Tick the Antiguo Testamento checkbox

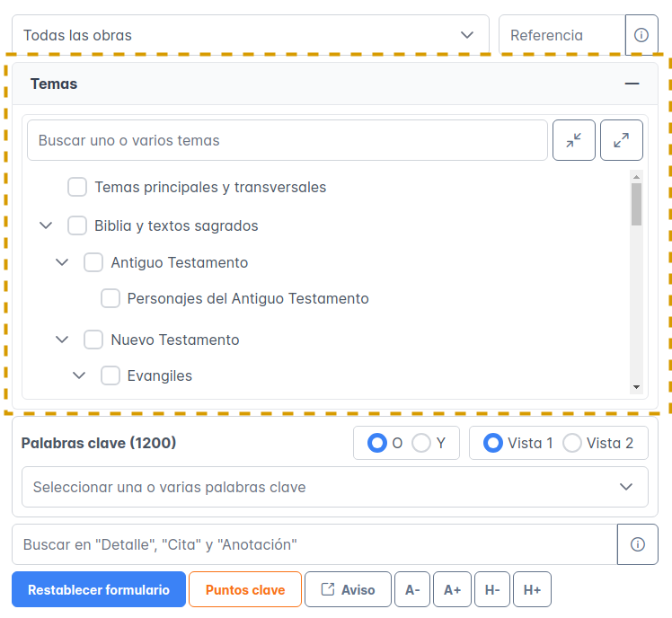coord(93,263)
